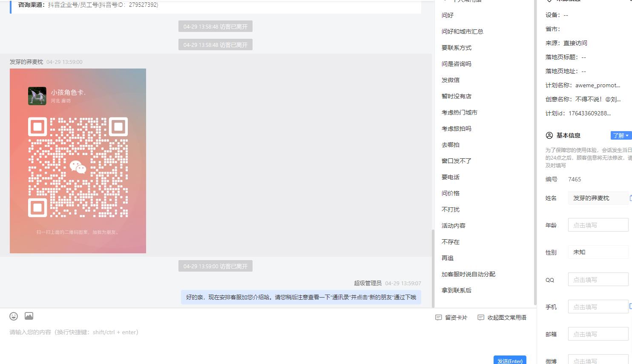632x364 pixels.
Task: Click the 邮箱 input field
Action: (598, 334)
